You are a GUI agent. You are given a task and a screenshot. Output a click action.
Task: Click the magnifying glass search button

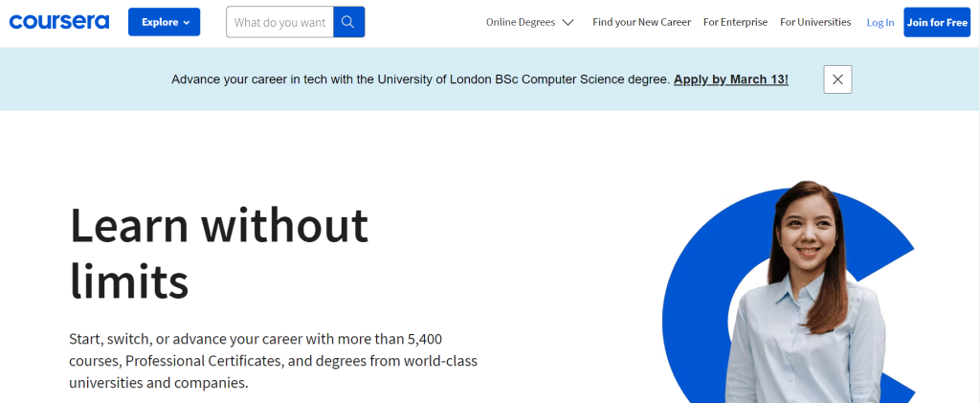[348, 22]
